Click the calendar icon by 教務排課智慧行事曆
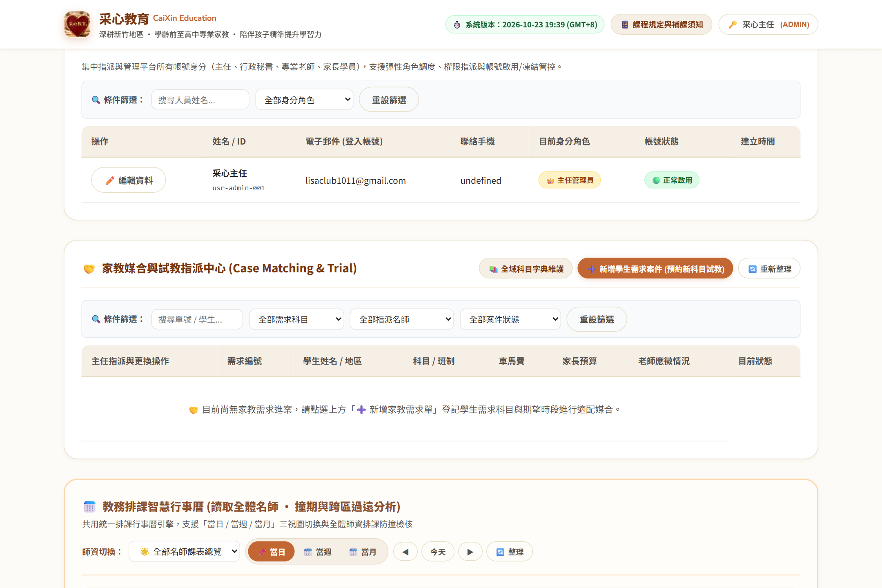This screenshot has width=882, height=588. (89, 507)
